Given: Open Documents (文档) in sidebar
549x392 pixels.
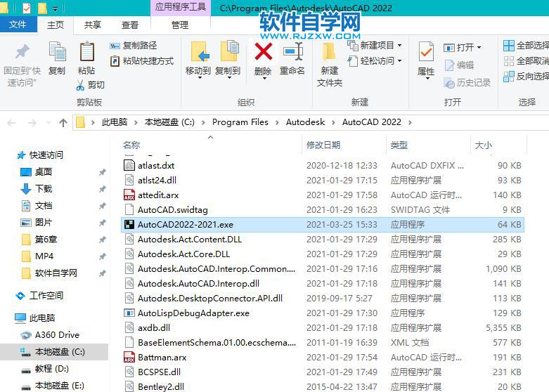Looking at the screenshot, I should coord(44,205).
